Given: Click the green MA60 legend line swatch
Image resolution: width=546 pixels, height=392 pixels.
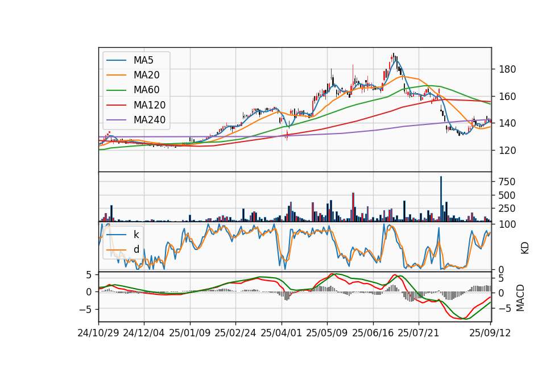Looking at the screenshot, I should 116,90.
